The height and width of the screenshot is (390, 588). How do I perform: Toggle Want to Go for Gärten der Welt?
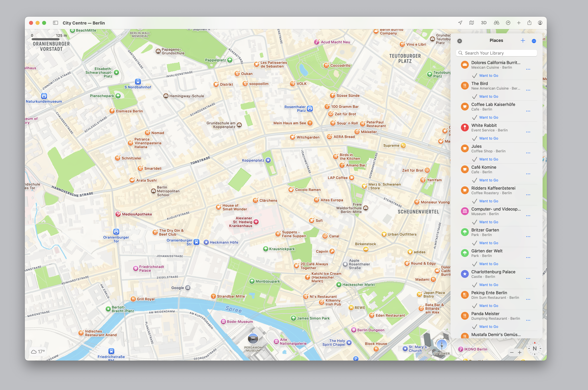pyautogui.click(x=485, y=264)
